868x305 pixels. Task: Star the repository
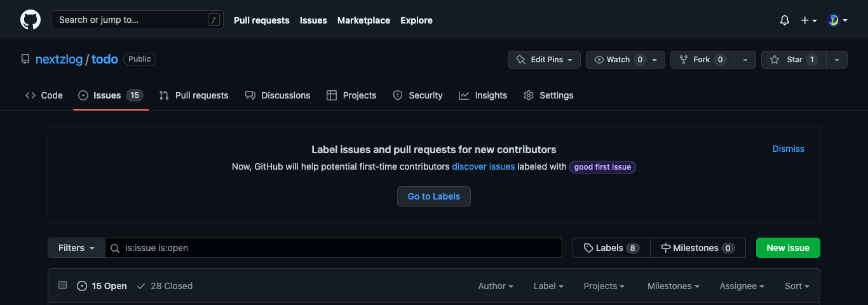(x=794, y=60)
